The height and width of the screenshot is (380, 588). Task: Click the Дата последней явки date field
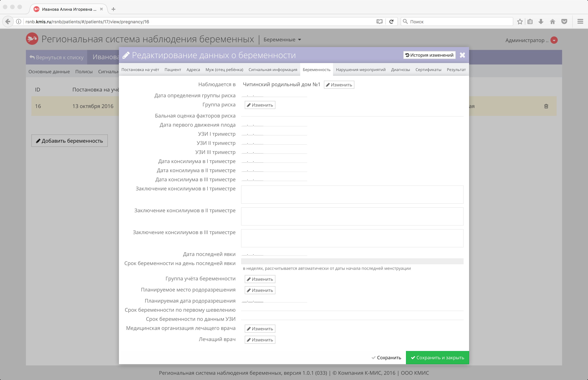(x=274, y=254)
